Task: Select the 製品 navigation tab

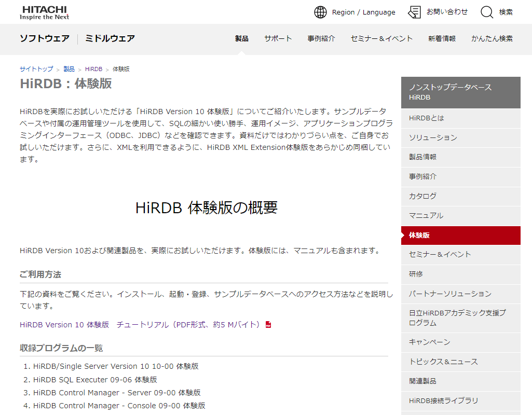Action: coord(241,39)
